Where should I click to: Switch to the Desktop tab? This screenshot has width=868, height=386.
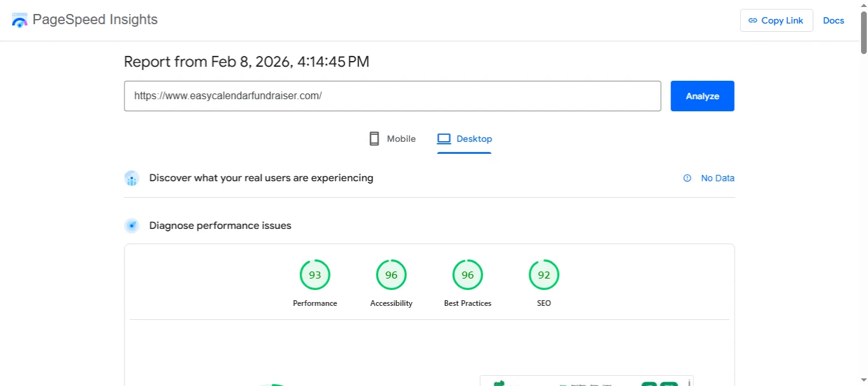[x=464, y=139]
